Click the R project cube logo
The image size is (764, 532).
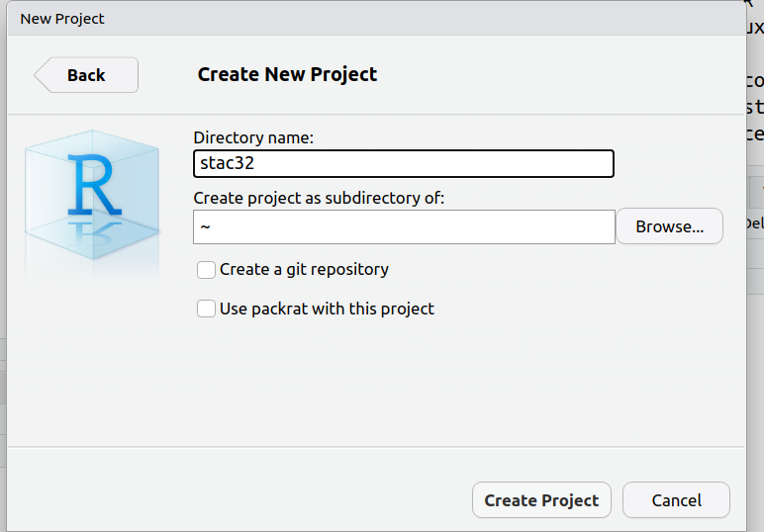click(91, 183)
